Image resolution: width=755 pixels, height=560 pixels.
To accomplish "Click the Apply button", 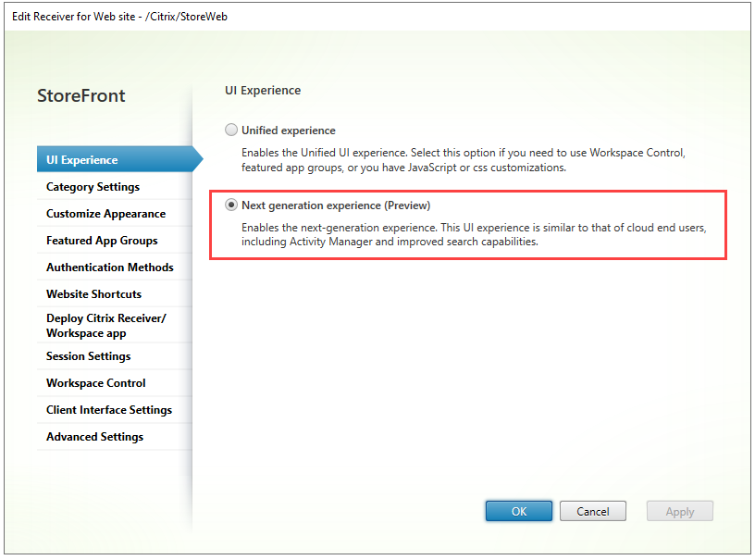I will pyautogui.click(x=679, y=511).
